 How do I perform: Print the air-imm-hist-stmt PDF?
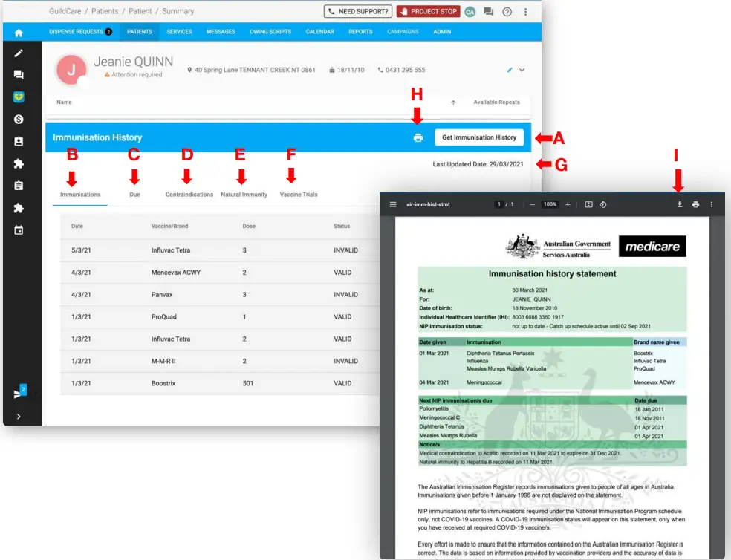[696, 204]
